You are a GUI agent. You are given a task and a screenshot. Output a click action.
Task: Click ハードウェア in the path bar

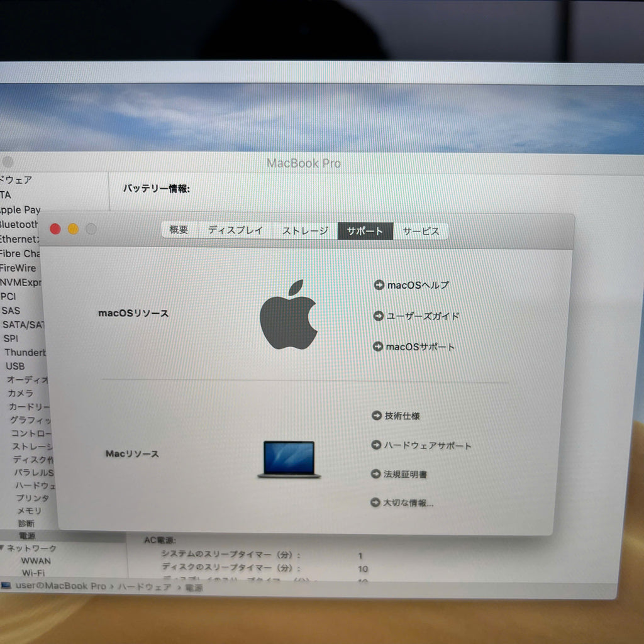tap(144, 587)
